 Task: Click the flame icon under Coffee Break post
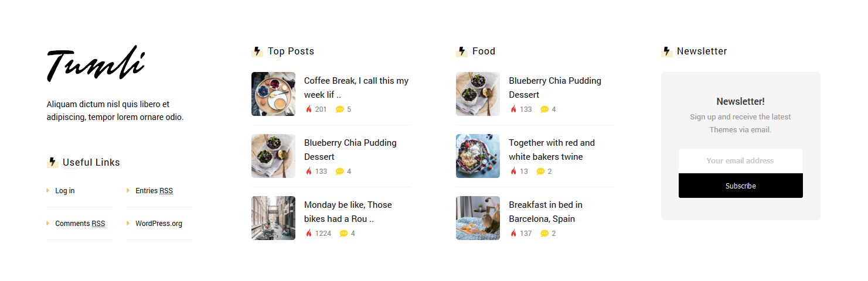(309, 109)
